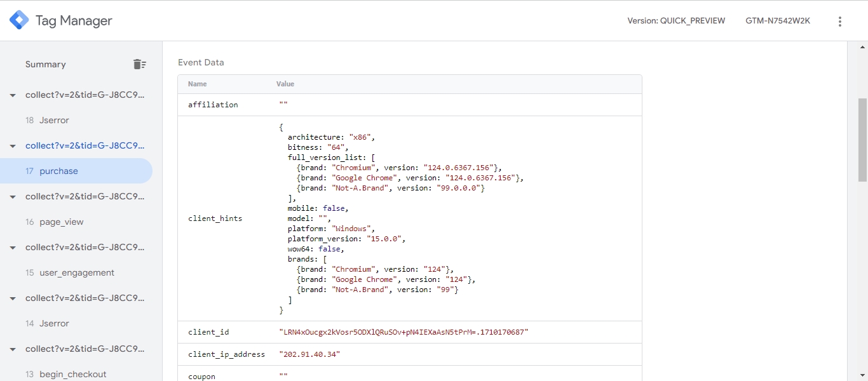This screenshot has height=381, width=868.
Task: Click the client_ip_address row name
Action: [226, 354]
